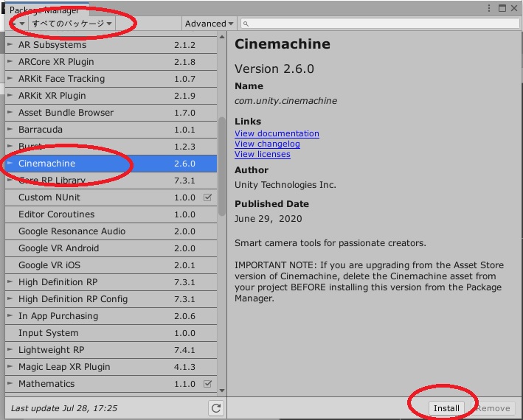Select the Cinemachine package row
Image resolution: width=523 pixels, height=420 pixels.
[x=111, y=163]
